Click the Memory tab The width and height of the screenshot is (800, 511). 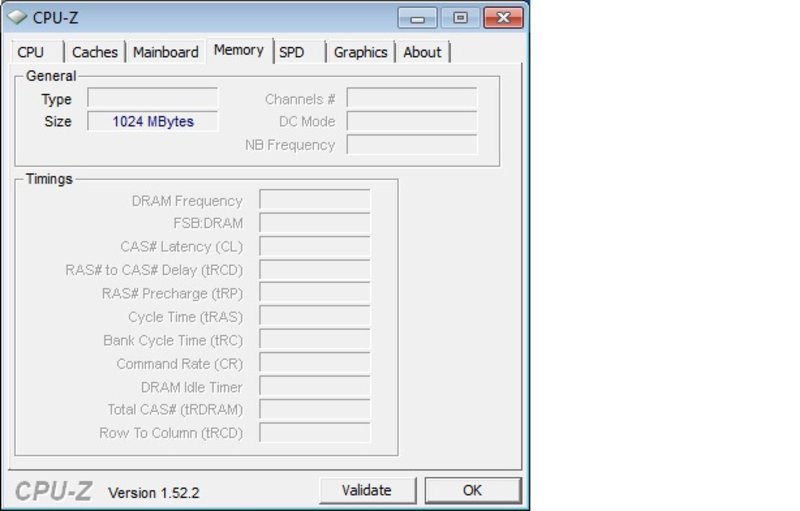tap(239, 50)
